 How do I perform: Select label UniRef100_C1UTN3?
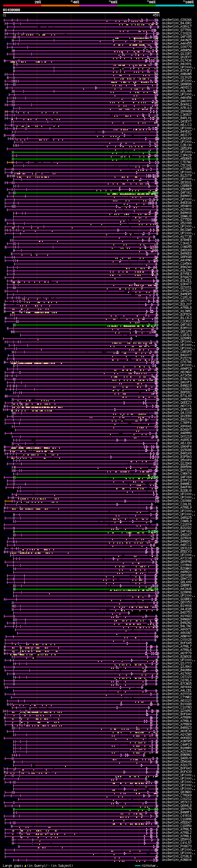tap(177, 707)
